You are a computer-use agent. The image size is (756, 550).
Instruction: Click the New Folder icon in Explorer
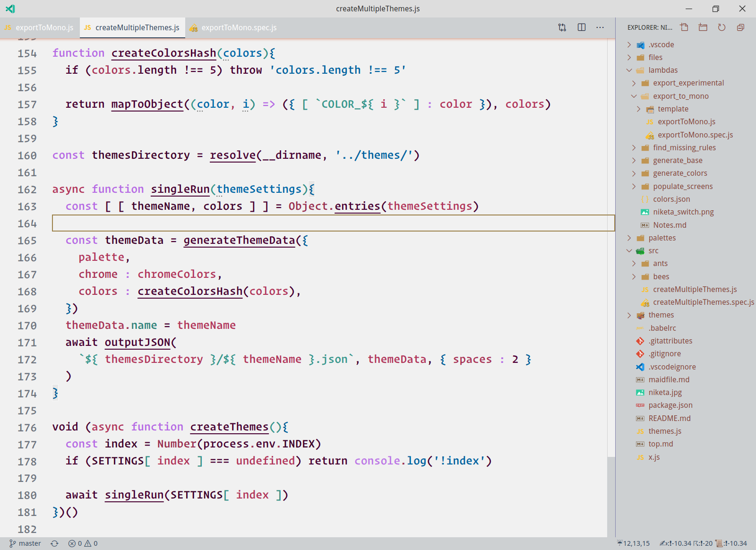tap(703, 27)
